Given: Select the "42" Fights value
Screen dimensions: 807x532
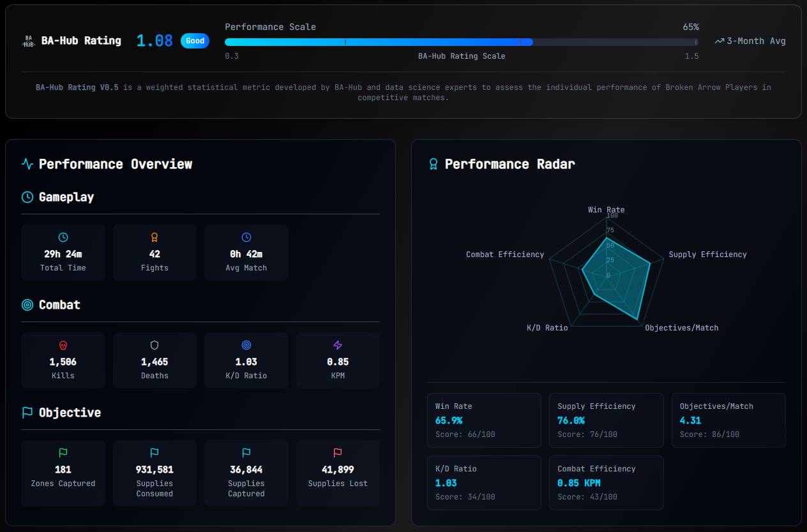Looking at the screenshot, I should click(x=155, y=254).
